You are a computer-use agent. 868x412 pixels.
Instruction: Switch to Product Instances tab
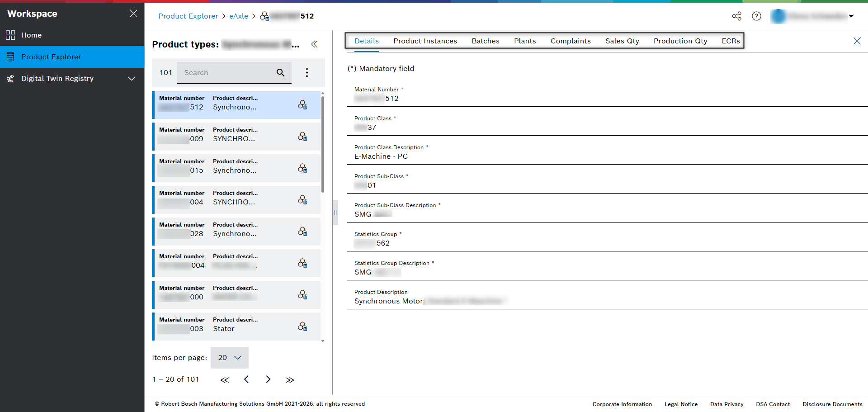[425, 41]
